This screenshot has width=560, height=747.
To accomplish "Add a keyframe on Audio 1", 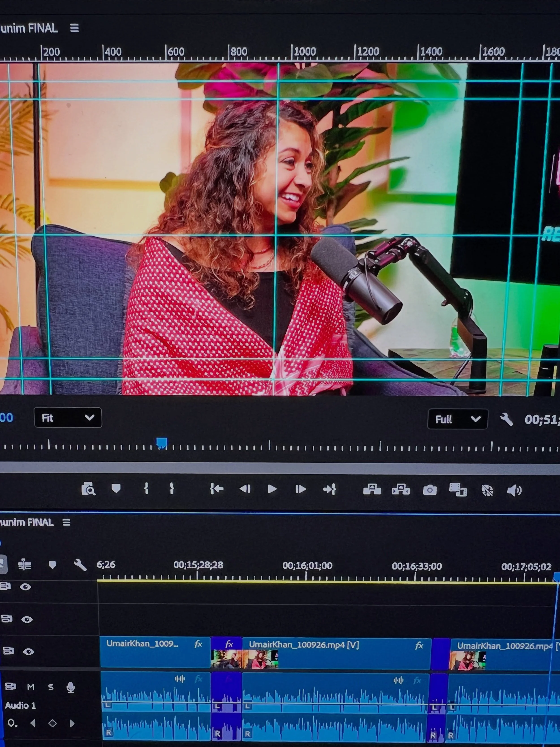I will [52, 723].
